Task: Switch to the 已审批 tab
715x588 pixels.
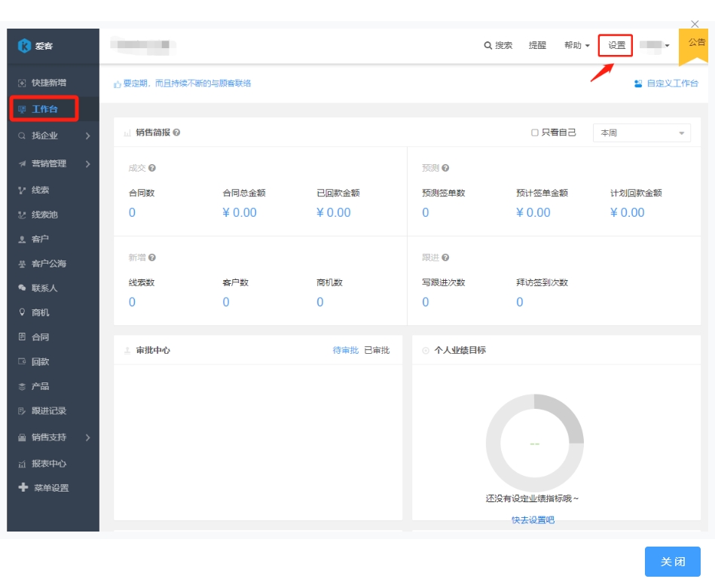Action: click(x=377, y=350)
